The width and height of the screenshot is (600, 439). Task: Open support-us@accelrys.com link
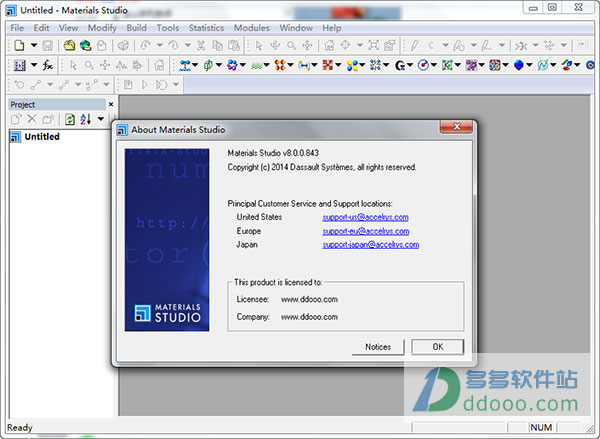coord(365,217)
